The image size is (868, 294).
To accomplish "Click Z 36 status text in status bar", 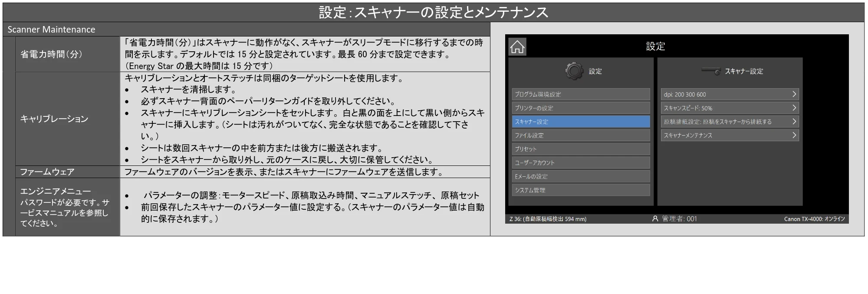I will point(548,219).
